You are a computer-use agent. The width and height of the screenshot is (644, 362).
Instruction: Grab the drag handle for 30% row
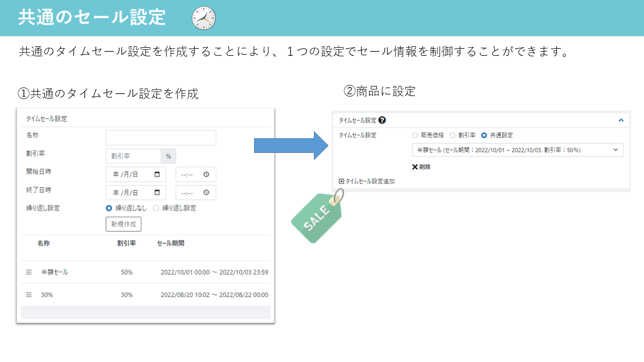(29, 295)
